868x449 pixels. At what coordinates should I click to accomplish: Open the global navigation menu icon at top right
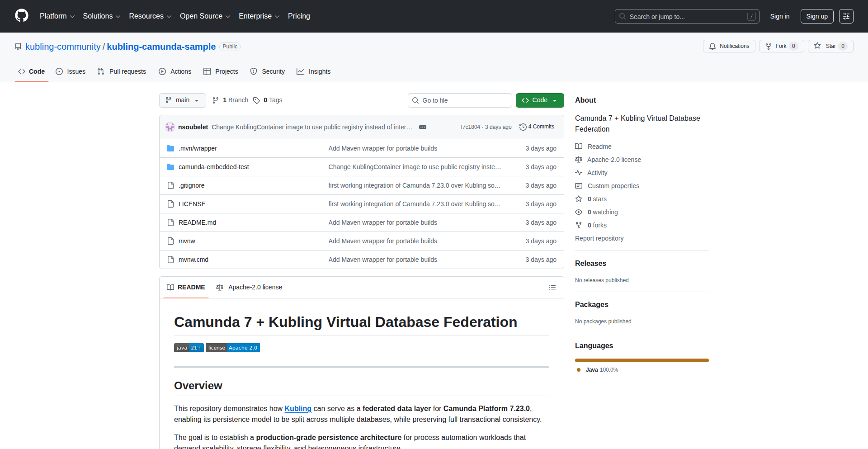click(x=846, y=16)
